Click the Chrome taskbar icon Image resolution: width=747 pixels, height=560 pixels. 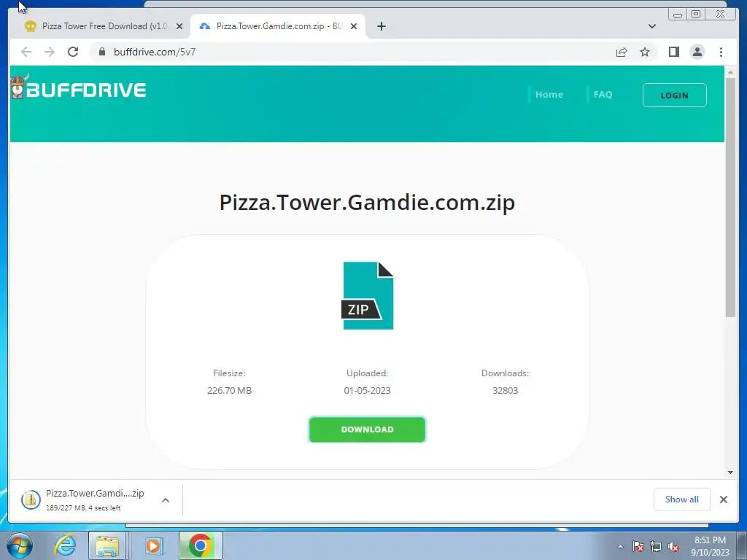pos(200,545)
